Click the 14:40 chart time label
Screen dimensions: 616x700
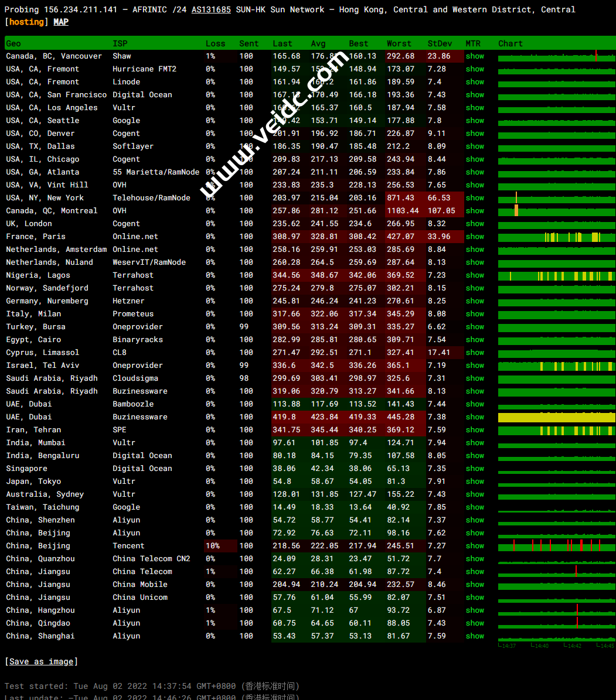540,646
